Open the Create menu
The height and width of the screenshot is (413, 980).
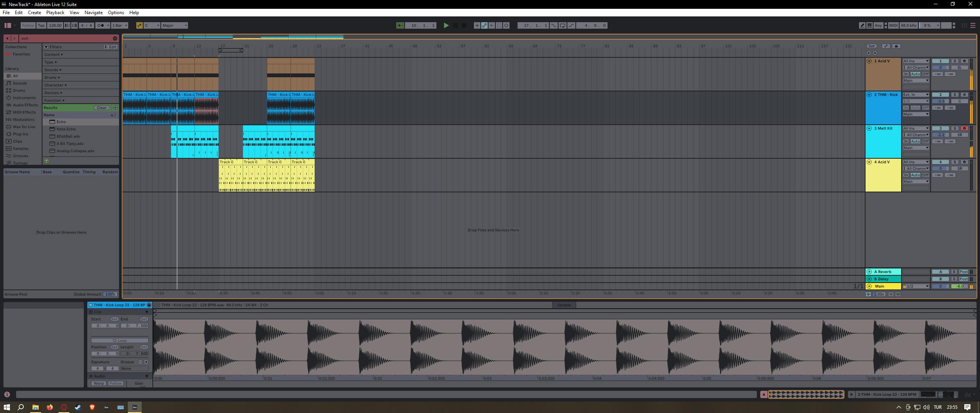[x=34, y=12]
